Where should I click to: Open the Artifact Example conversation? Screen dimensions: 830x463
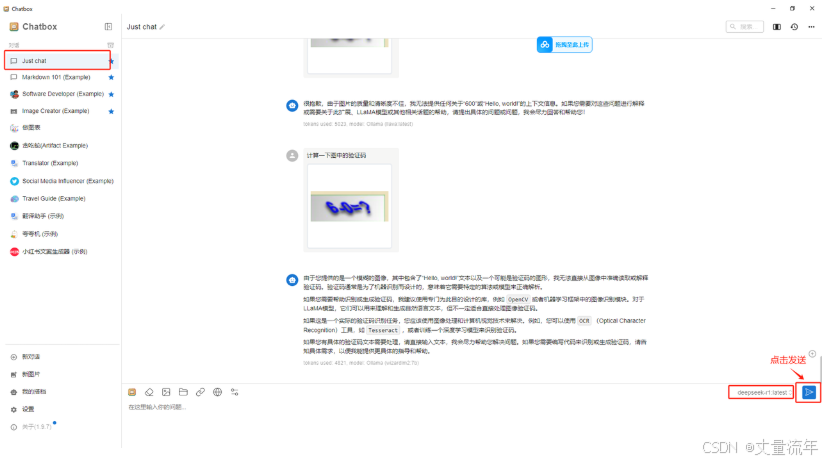[x=55, y=146]
